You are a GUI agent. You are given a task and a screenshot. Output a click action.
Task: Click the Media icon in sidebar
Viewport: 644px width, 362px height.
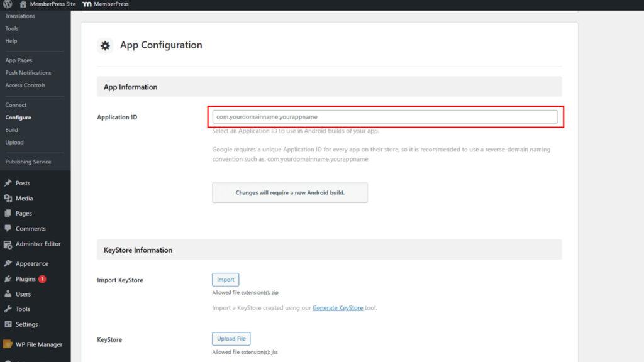tap(8, 199)
